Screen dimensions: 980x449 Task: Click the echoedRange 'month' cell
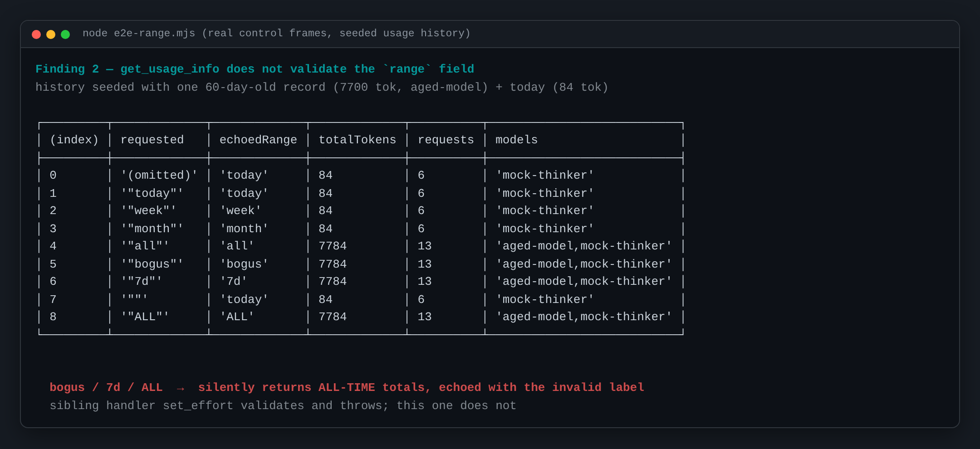[244, 229]
